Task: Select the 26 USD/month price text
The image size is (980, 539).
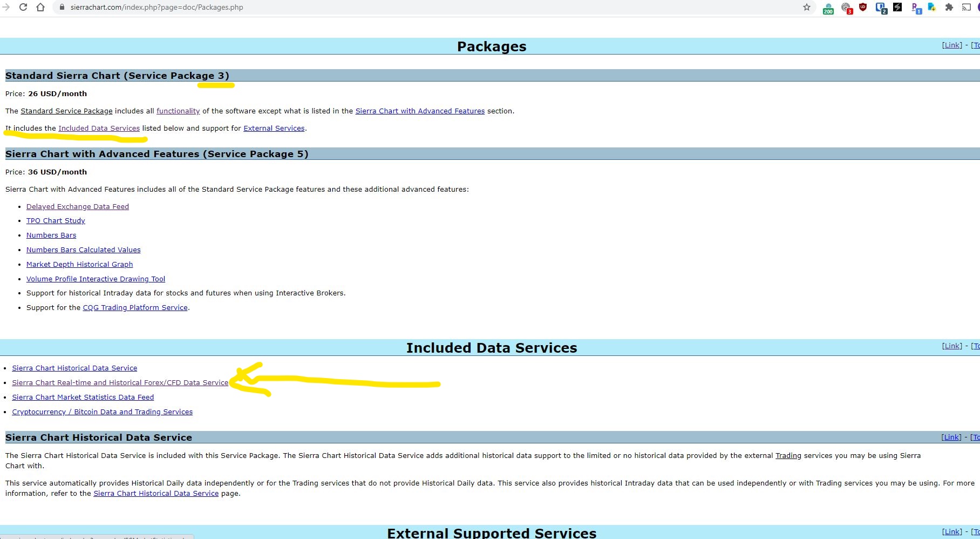Action: [57, 94]
